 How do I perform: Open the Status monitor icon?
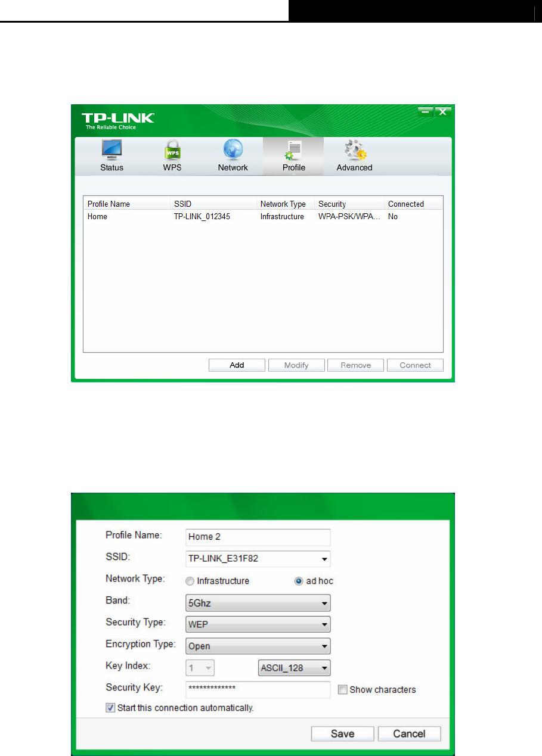point(112,150)
